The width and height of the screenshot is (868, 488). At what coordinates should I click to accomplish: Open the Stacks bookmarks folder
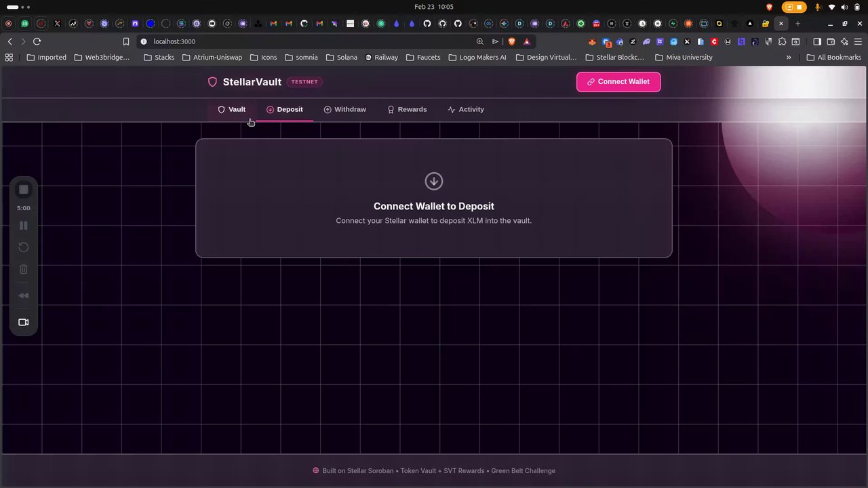click(159, 58)
